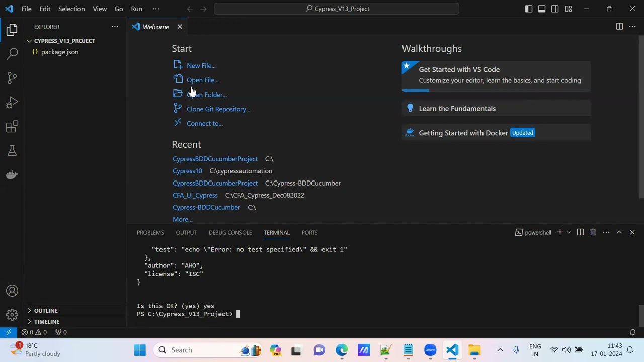The width and height of the screenshot is (644, 362).
Task: Kill terminal with trash icon
Action: [x=593, y=232]
